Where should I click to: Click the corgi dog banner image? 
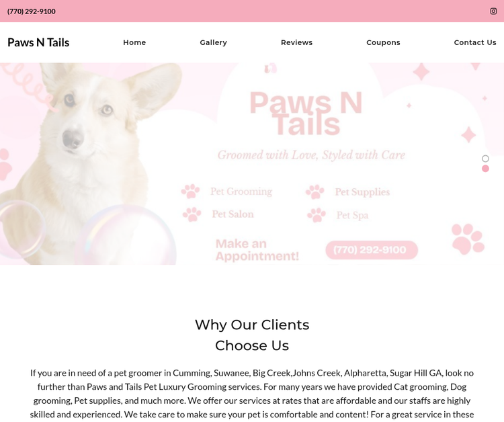tap(89, 163)
